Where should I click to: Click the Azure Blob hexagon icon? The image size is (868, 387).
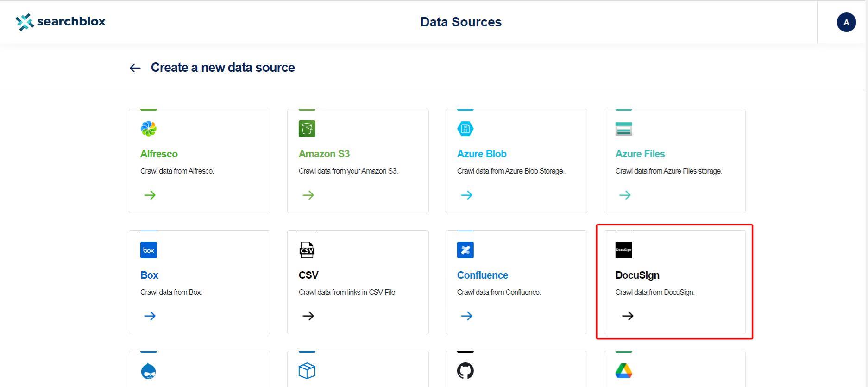[x=465, y=129]
